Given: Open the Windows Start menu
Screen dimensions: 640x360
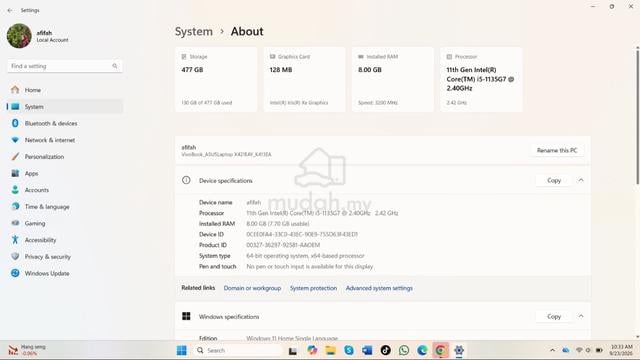Looking at the screenshot, I should coord(182,350).
